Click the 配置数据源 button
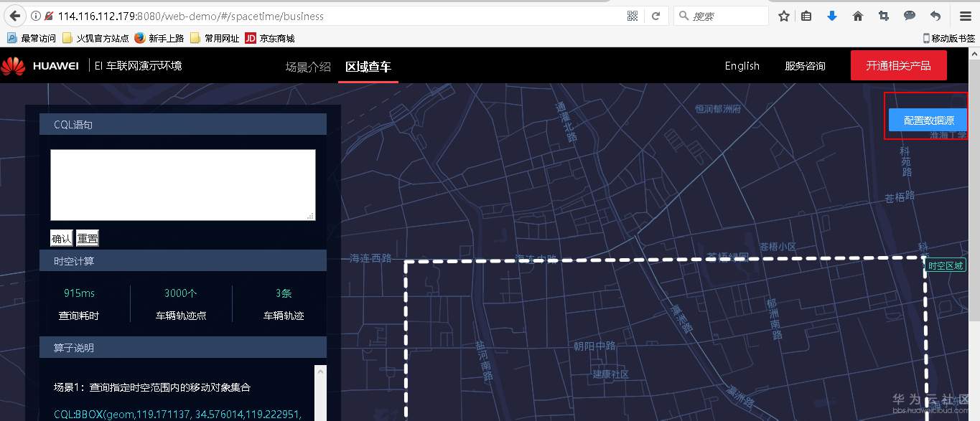Viewport: 980px width, 421px height. coord(926,120)
